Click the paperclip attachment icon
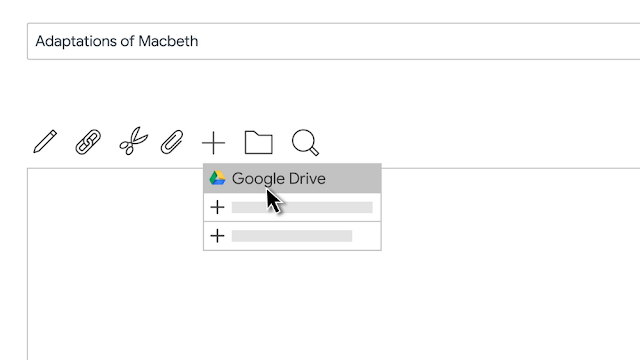640x360 pixels. tap(172, 142)
